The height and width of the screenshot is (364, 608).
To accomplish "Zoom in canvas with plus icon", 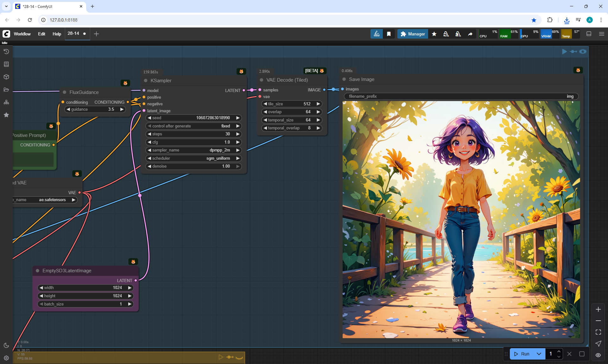I will tap(598, 309).
